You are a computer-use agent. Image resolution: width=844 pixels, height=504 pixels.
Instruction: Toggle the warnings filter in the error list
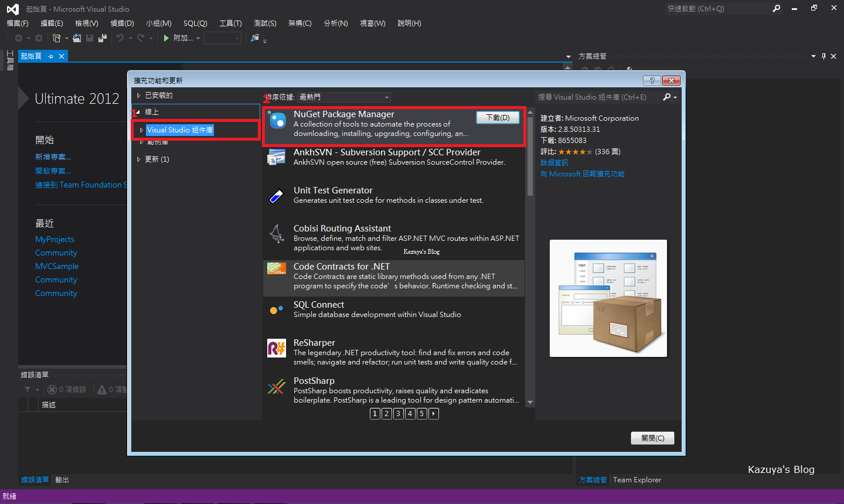pyautogui.click(x=111, y=390)
